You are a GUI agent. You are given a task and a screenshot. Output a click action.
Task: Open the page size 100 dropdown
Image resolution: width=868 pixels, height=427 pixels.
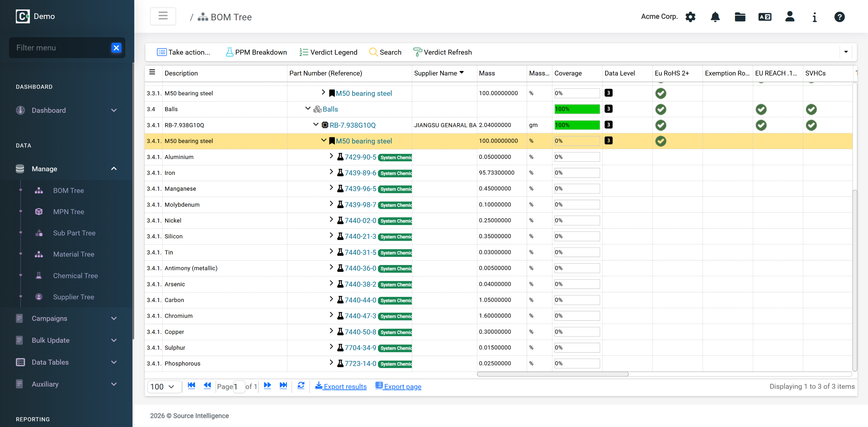point(162,387)
